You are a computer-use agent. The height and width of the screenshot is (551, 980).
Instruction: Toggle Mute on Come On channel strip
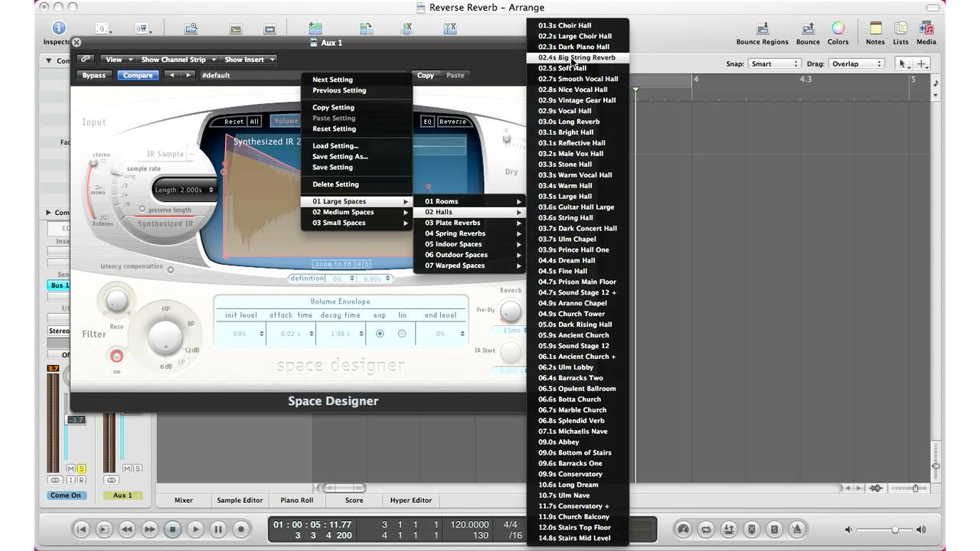(71, 468)
